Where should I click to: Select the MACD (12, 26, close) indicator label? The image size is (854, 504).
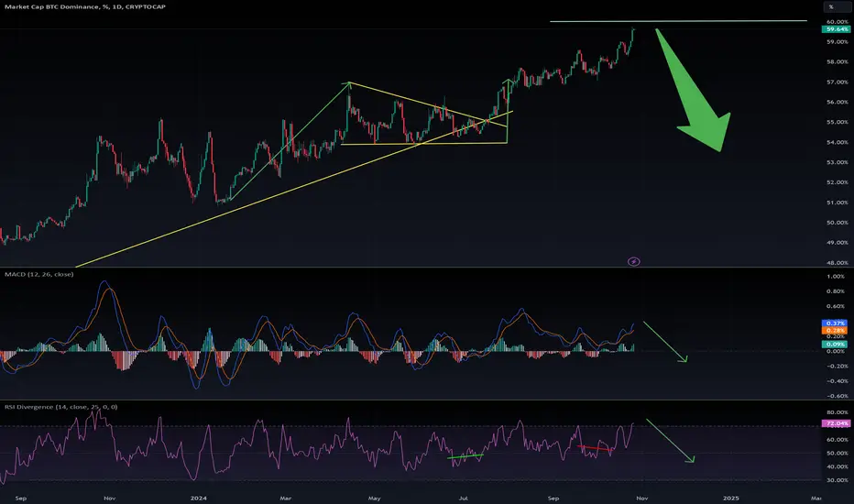tap(39, 274)
